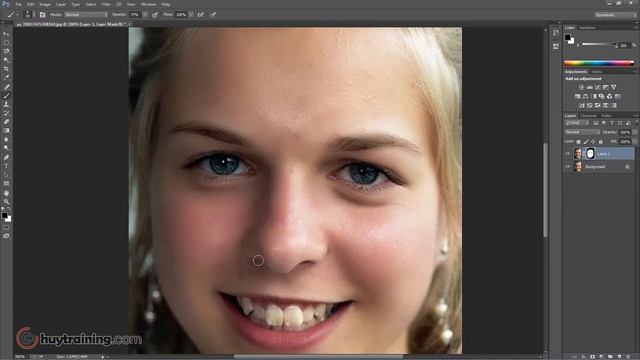Open the tool preset picker arrow

[18, 14]
